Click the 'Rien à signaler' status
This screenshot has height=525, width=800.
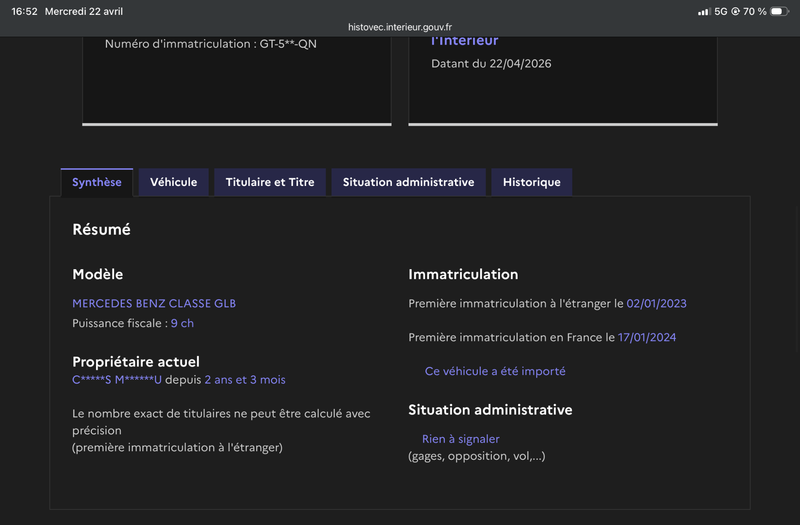click(x=461, y=439)
